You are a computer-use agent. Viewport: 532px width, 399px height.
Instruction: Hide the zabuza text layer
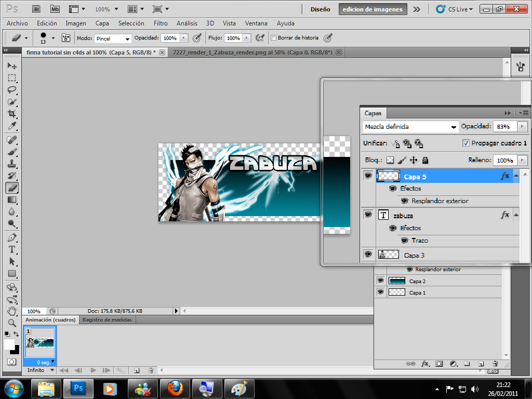pos(368,215)
